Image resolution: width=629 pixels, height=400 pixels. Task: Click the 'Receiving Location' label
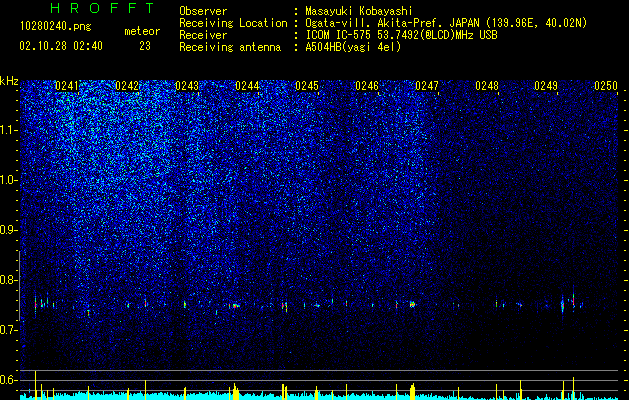pyautogui.click(x=233, y=23)
